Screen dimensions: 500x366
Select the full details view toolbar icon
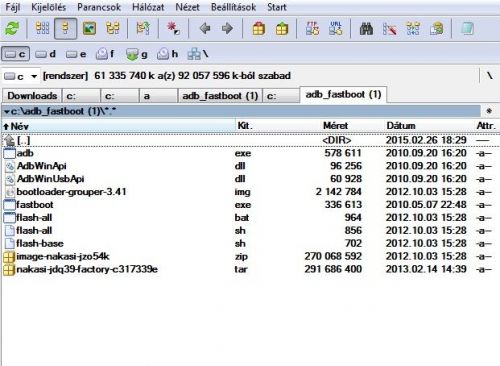[65, 29]
